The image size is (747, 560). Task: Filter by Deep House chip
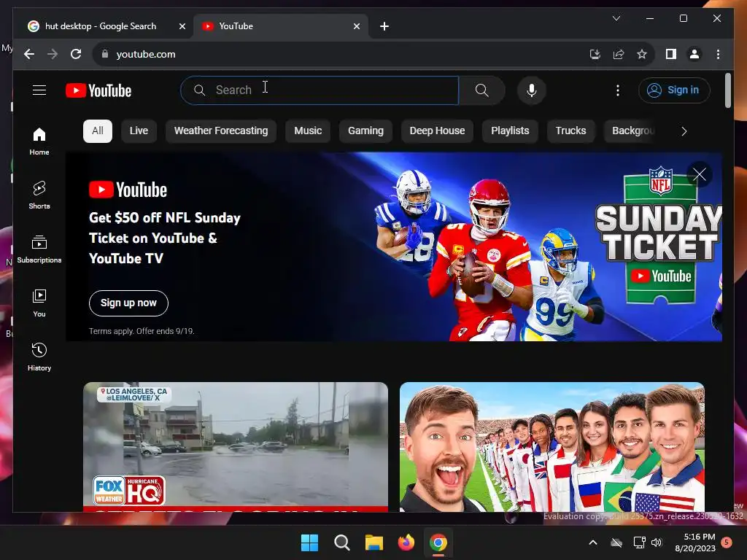point(437,131)
